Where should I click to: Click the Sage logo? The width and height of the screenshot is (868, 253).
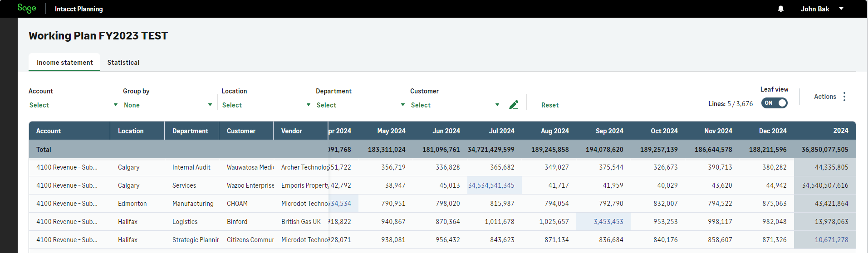27,8
